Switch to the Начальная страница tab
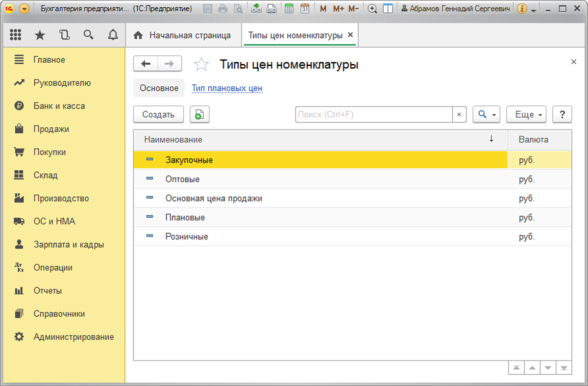 point(184,35)
